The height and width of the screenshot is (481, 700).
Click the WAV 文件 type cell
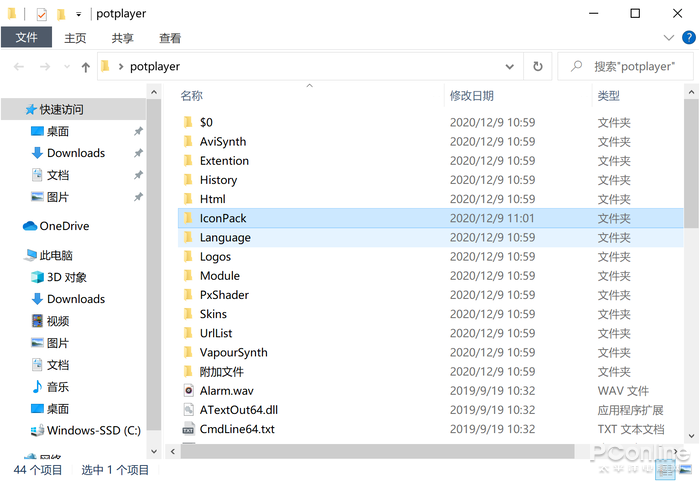point(623,391)
